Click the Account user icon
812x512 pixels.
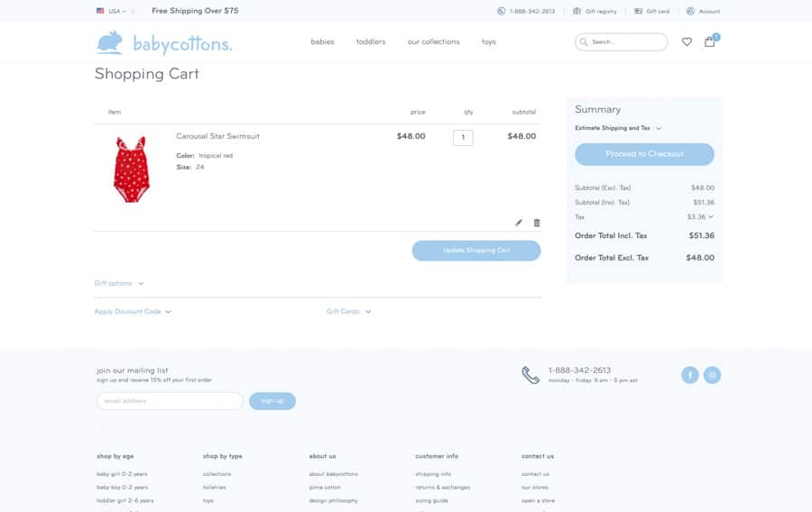click(691, 12)
